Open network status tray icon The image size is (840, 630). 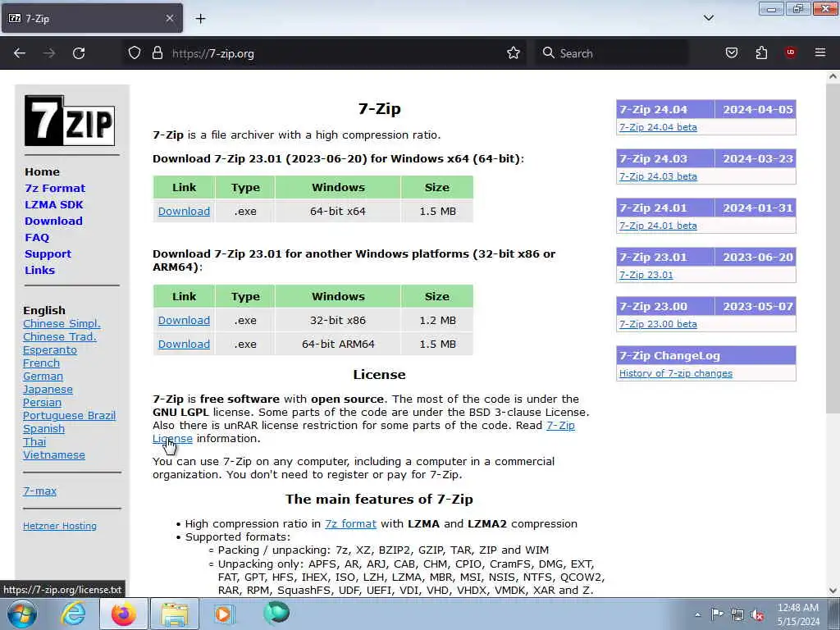(737, 615)
